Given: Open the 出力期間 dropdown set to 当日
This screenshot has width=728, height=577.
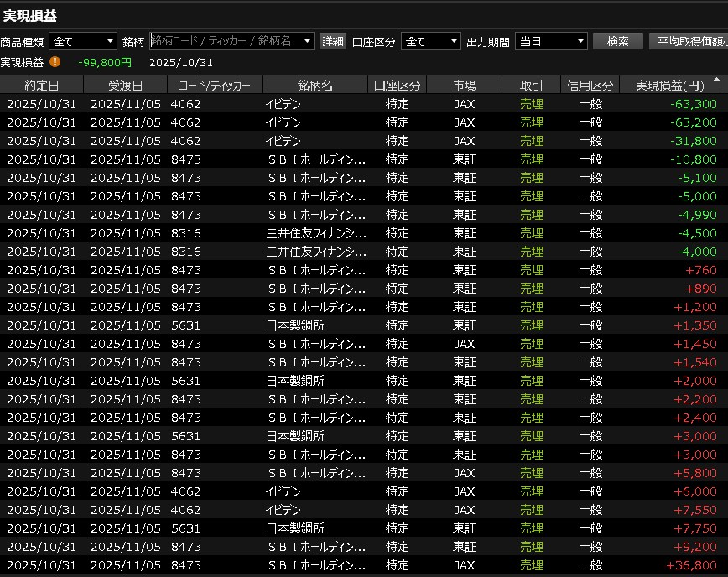Looking at the screenshot, I should click(x=550, y=41).
